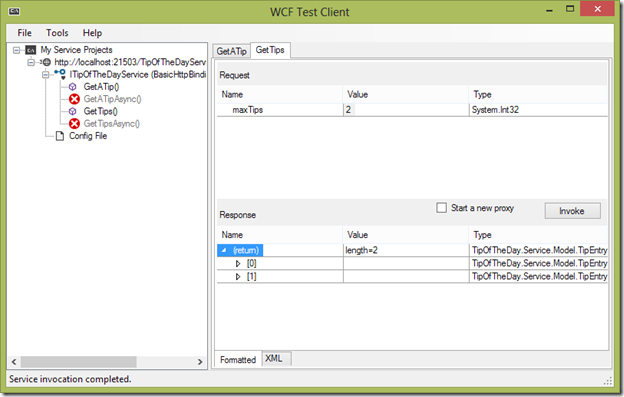Switch to the GetATip tab
This screenshot has width=624, height=397.
click(x=232, y=51)
